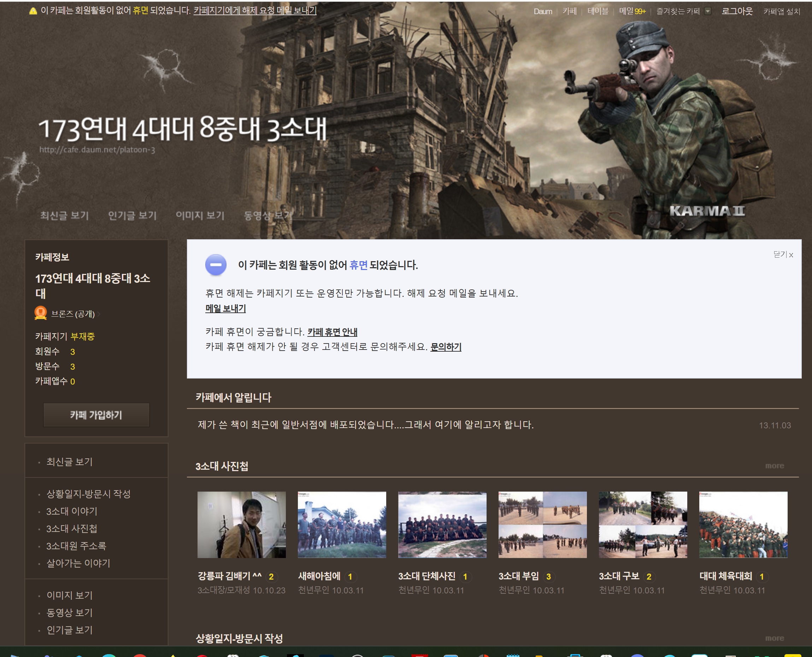812x657 pixels.
Task: Click 로그아웃 in the top bar
Action: [737, 11]
